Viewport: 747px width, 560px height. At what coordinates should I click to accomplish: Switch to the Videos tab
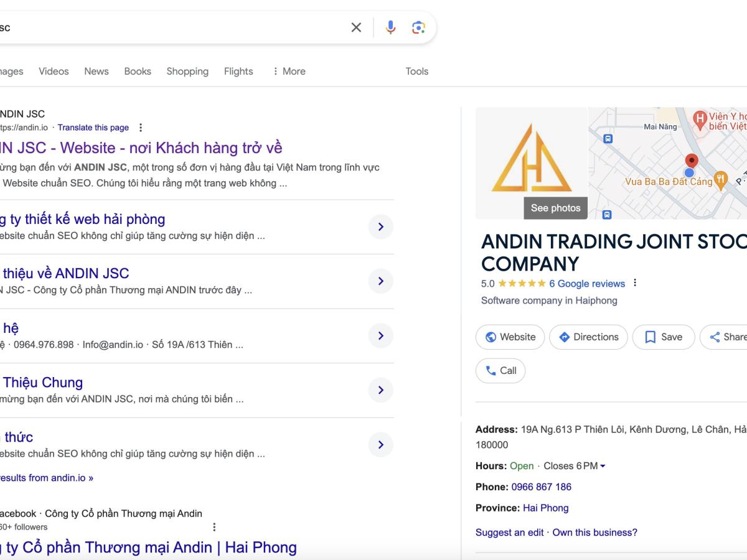pos(54,72)
